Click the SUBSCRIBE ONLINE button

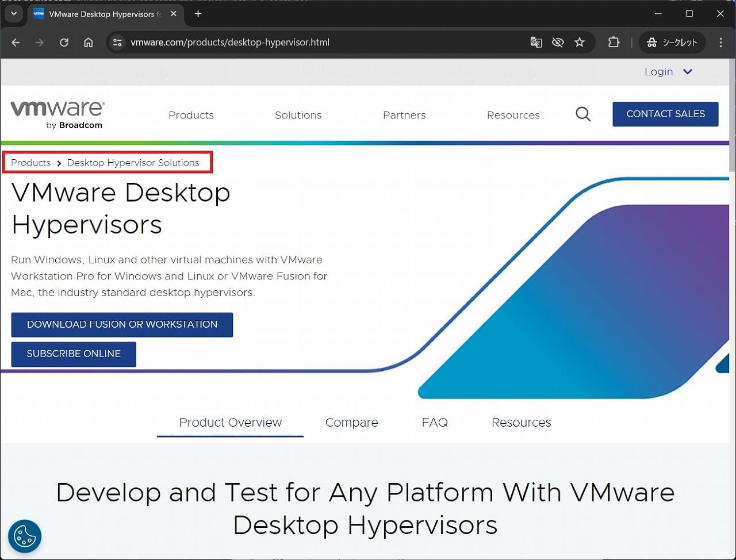(x=74, y=354)
